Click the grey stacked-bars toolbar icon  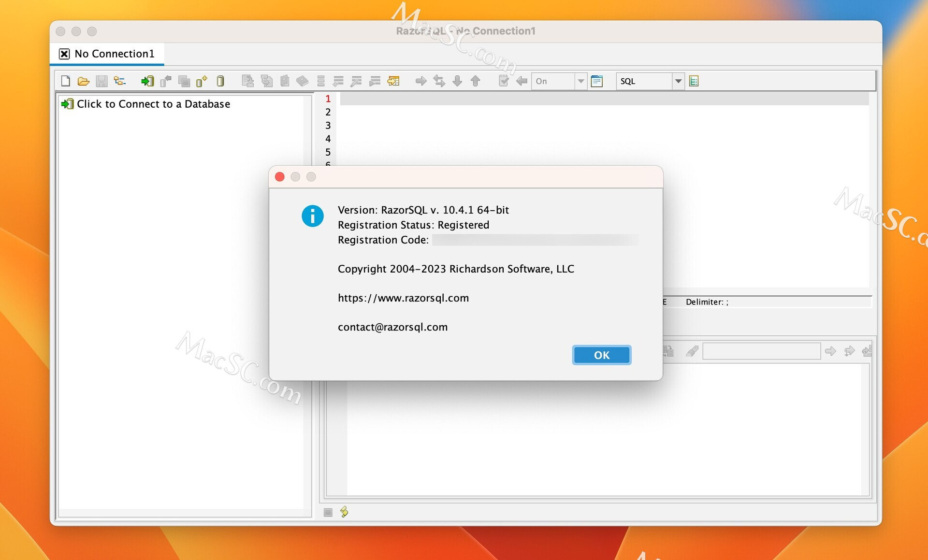[x=321, y=81]
